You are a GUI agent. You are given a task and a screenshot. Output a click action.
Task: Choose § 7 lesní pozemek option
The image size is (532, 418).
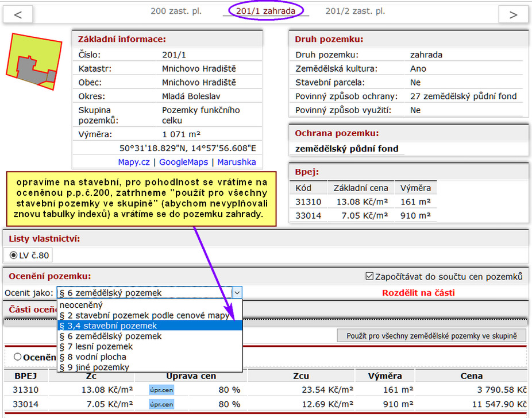150,346
